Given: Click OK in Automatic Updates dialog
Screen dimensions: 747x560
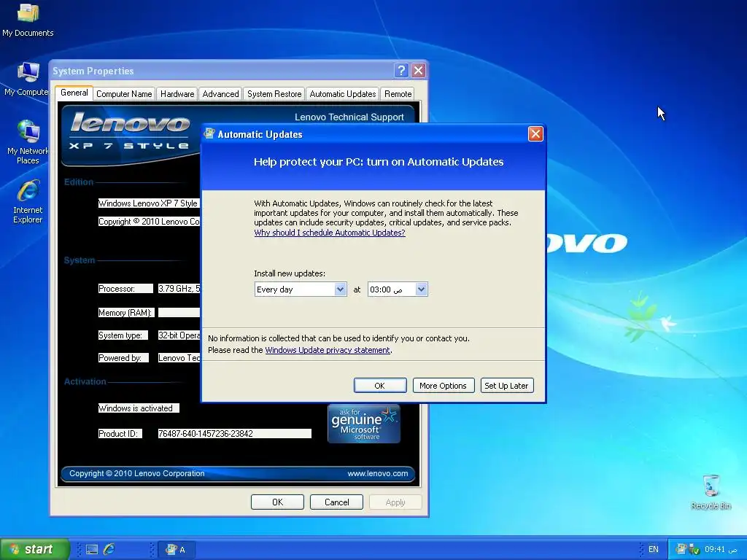Looking at the screenshot, I should [x=379, y=385].
